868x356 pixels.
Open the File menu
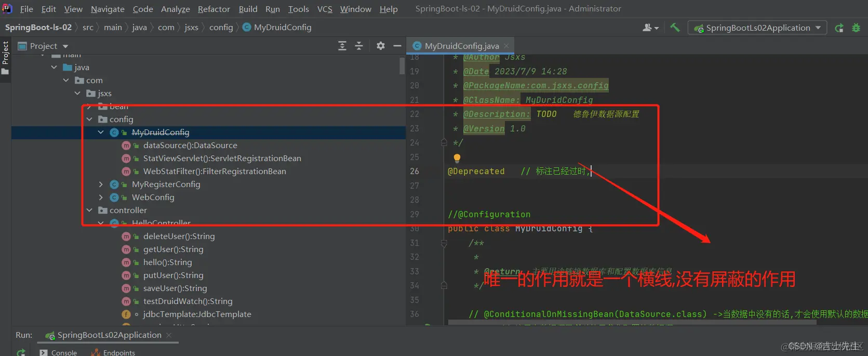coord(26,9)
